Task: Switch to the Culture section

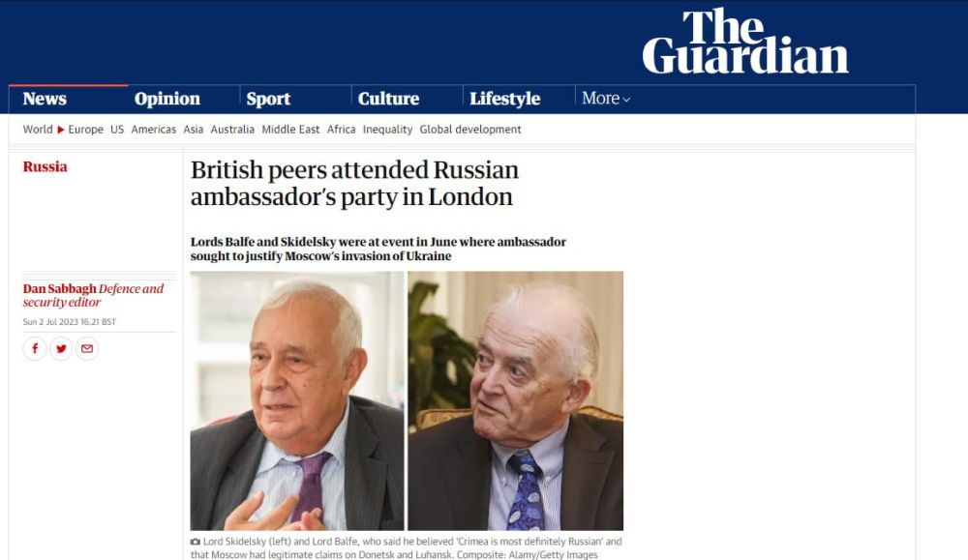Action: (x=388, y=99)
